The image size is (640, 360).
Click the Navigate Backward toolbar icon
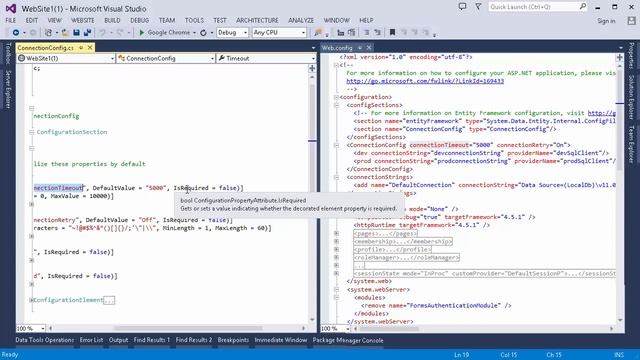16,32
